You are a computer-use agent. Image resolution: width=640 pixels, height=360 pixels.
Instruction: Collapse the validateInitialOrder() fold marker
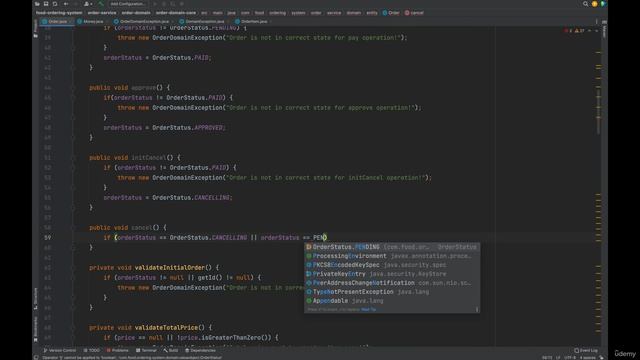pyautogui.click(x=74, y=268)
